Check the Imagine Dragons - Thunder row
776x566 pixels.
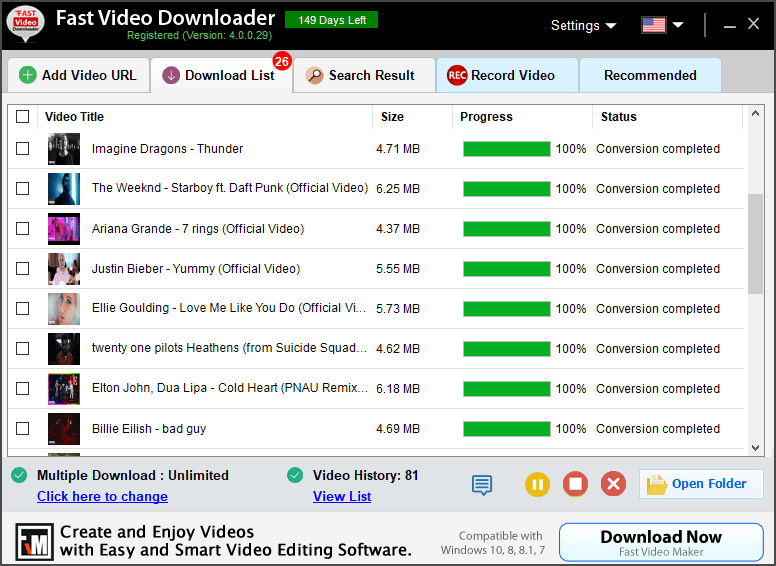pos(22,148)
